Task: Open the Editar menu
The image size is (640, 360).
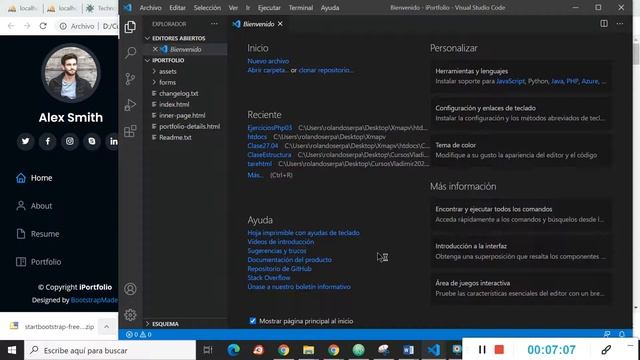Action: 177,7
